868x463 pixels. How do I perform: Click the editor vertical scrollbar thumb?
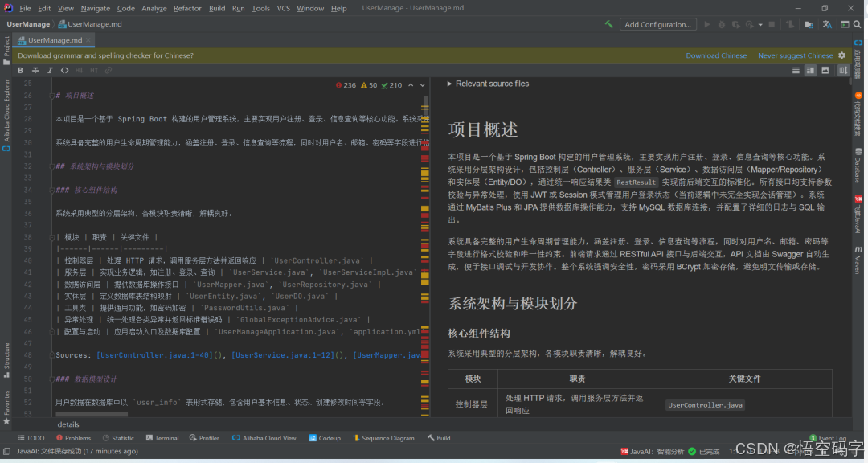point(426,108)
